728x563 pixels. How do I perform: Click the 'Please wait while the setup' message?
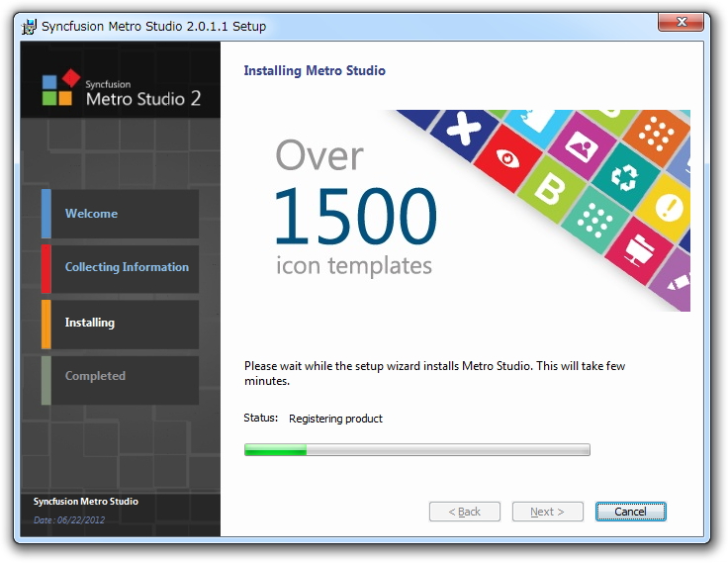tap(434, 373)
